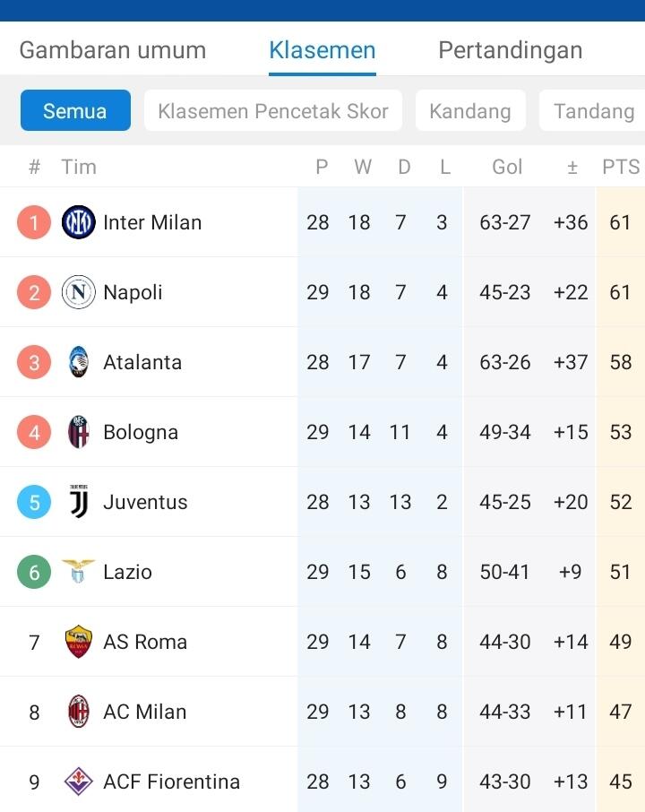645x812 pixels.
Task: Tap the Atalanta team badge
Action: [79, 362]
